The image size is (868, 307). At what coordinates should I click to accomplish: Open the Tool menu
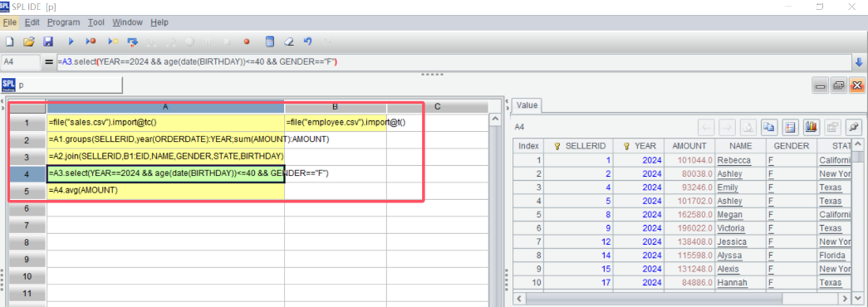pos(96,22)
